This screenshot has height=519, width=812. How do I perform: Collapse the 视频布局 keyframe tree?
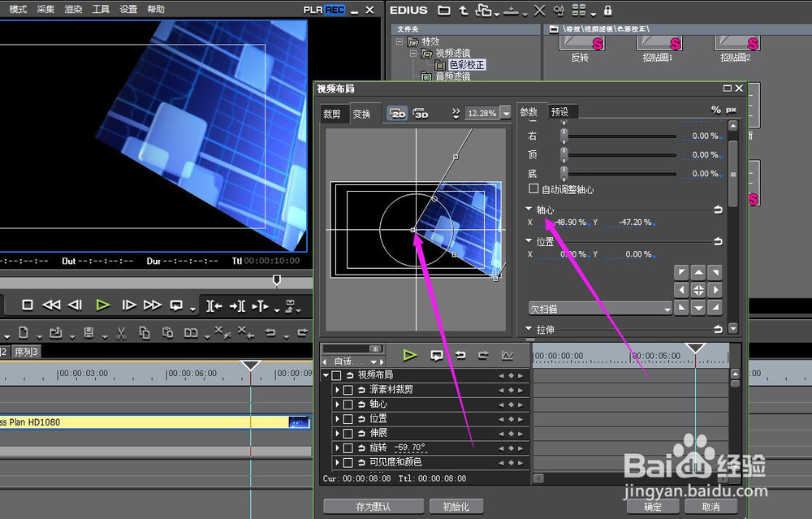tap(326, 375)
